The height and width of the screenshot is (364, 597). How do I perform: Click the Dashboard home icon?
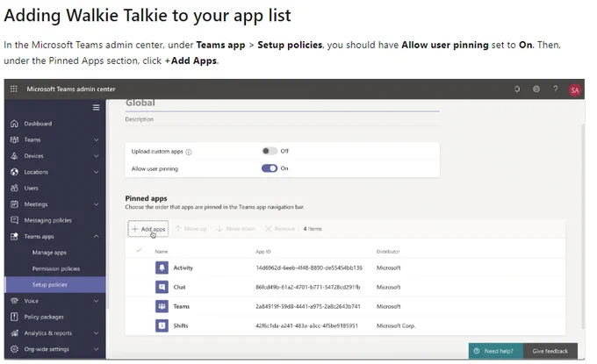14,124
